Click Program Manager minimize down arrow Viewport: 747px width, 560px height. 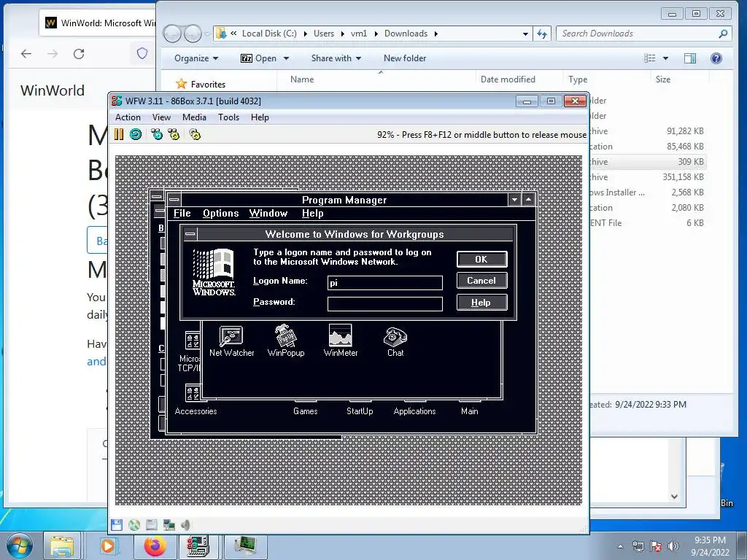tap(514, 200)
